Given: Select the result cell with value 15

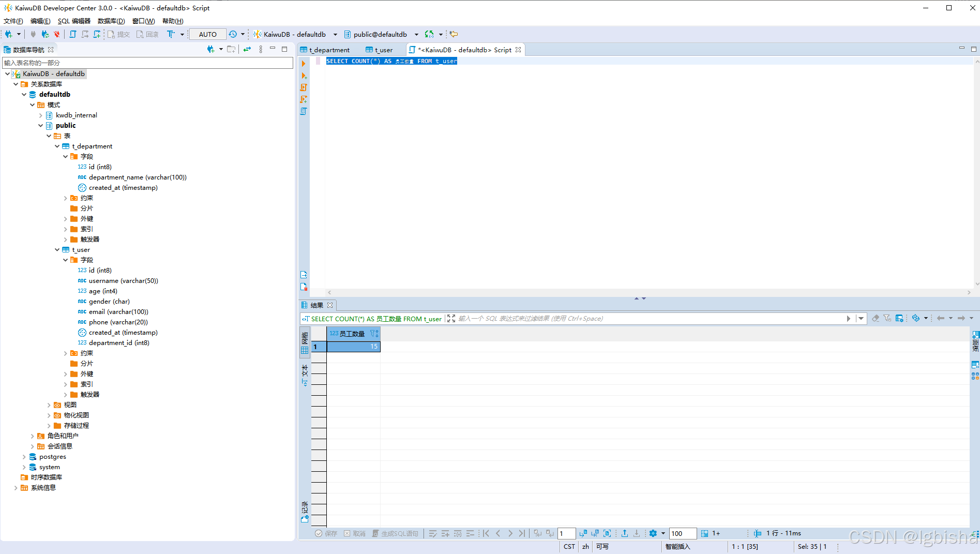Looking at the screenshot, I should point(354,347).
